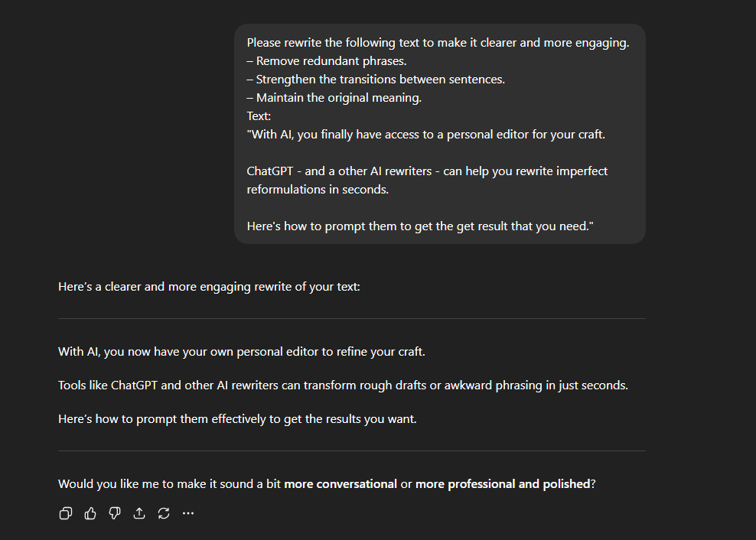Give the response a thumbs up
The width and height of the screenshot is (756, 540).
click(x=90, y=513)
